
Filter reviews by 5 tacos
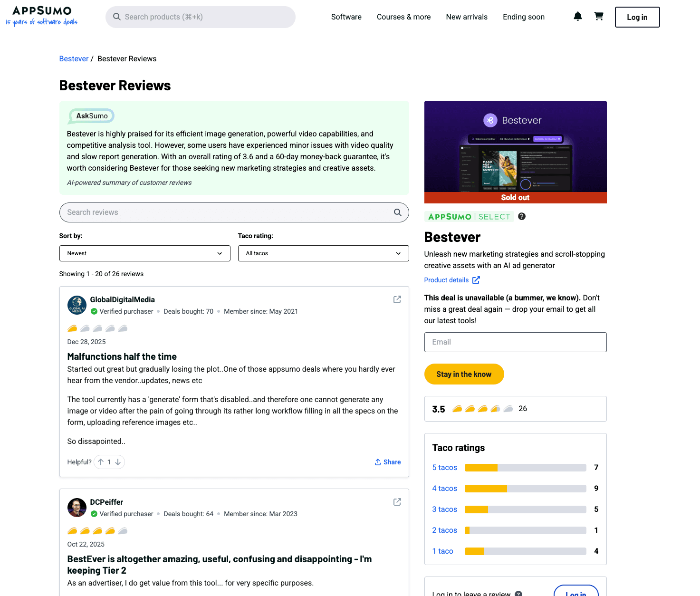[x=445, y=468]
